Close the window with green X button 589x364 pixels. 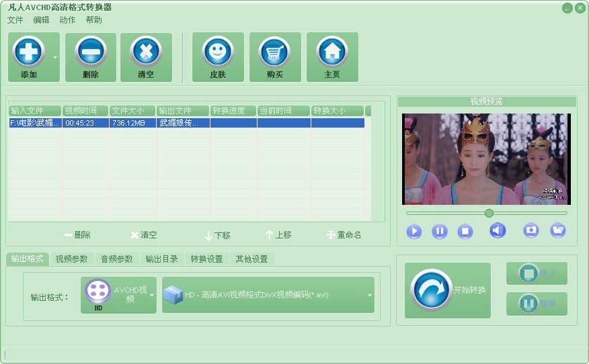580,8
